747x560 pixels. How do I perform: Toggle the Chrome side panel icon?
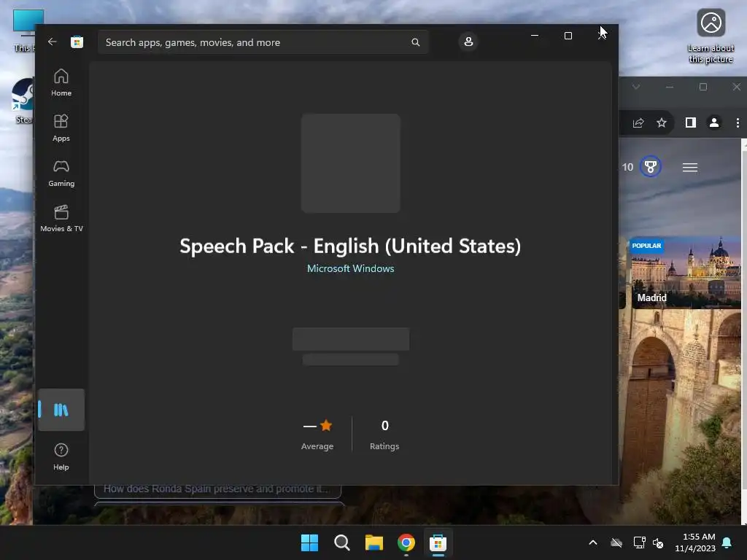[x=690, y=122]
